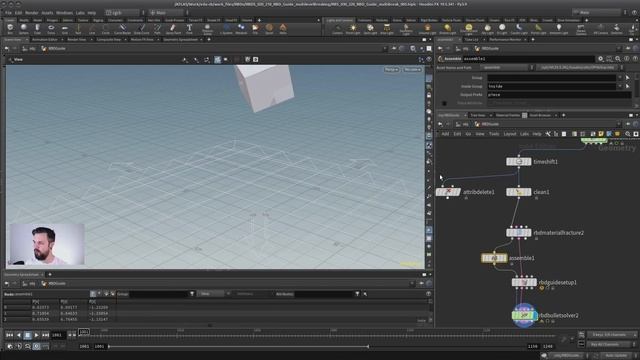640x360 pixels.
Task: Select the rbdbulletsolver2 node
Action: pos(524,316)
